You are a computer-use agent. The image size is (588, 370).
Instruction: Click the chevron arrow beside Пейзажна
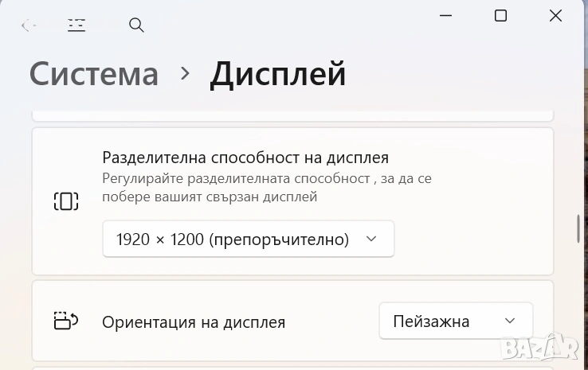[511, 321]
